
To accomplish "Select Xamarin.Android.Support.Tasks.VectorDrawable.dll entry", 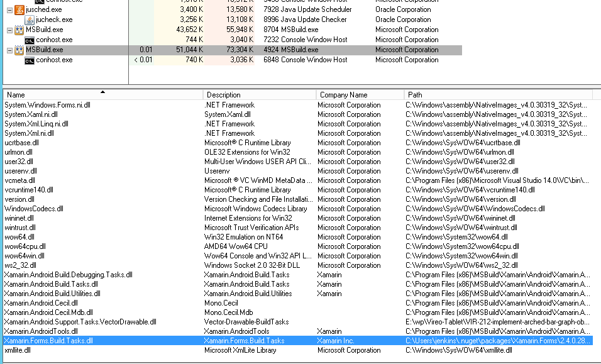I will [80, 322].
